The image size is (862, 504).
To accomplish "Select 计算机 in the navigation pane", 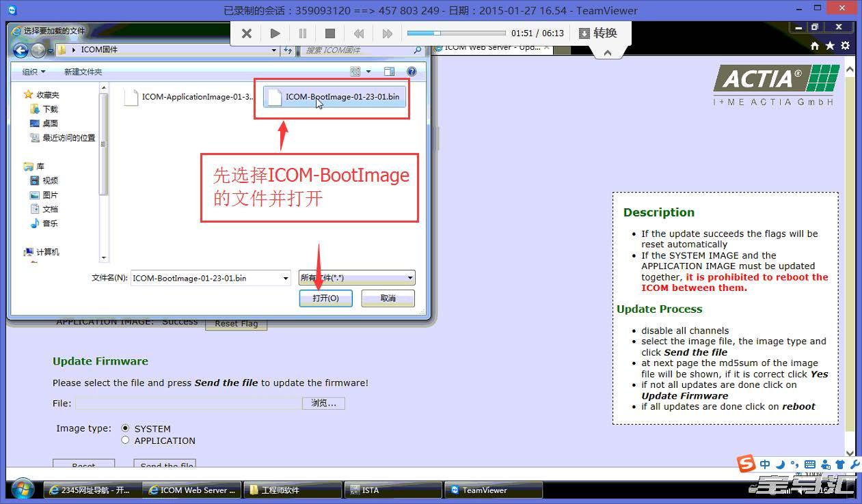I will click(x=41, y=252).
